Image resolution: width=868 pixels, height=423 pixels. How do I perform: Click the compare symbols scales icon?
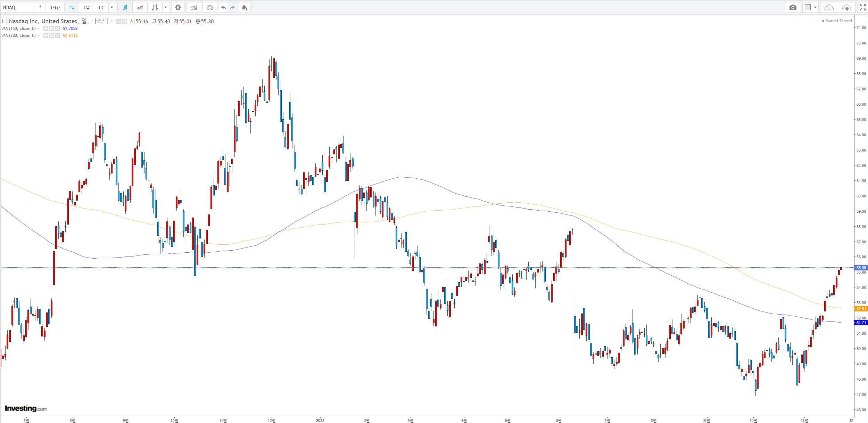[210, 7]
